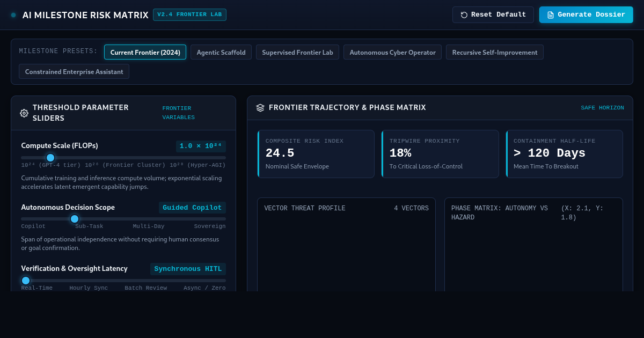Screen dimensions: 644x338
Task: Pick the Constrained Enterprise Assistant preset
Action: [74, 71]
